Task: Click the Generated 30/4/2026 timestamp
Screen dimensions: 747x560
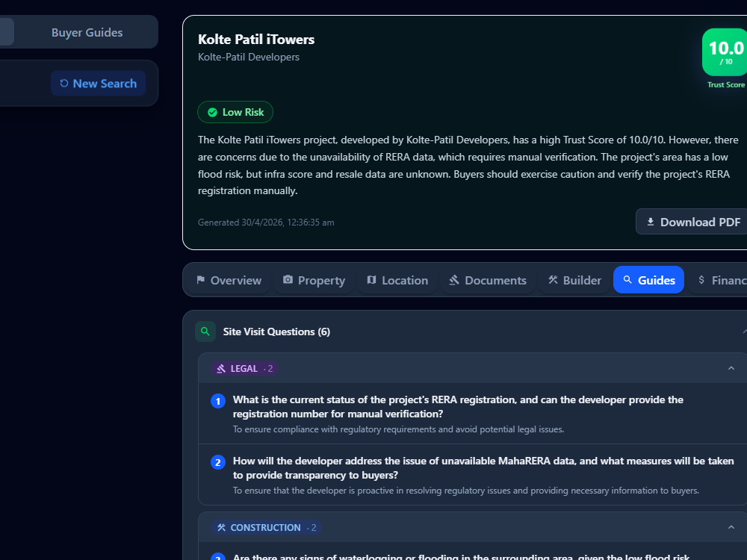Action: tap(266, 223)
